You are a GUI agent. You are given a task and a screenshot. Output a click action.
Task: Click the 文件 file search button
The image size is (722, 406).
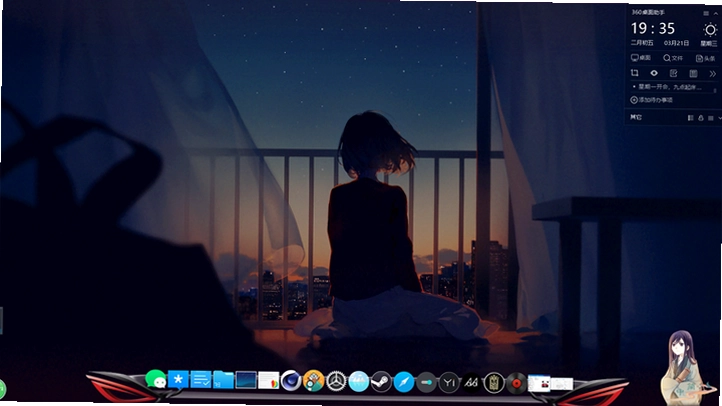[x=673, y=58]
